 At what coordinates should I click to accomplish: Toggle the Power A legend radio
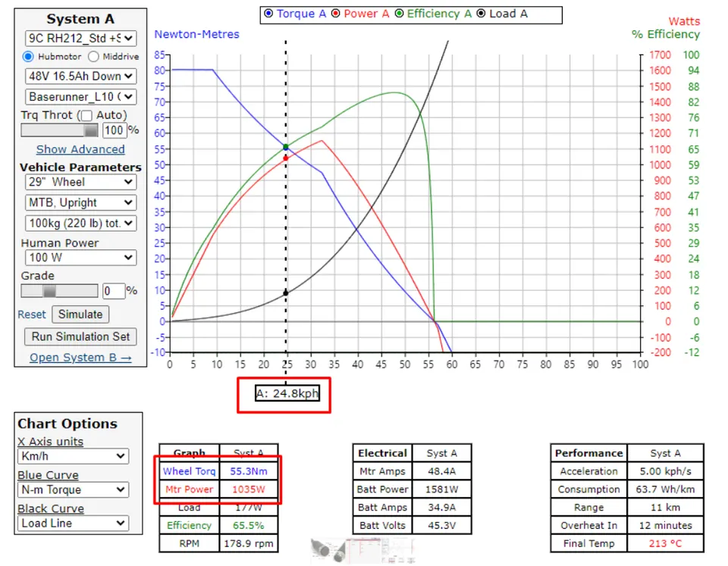(x=335, y=13)
